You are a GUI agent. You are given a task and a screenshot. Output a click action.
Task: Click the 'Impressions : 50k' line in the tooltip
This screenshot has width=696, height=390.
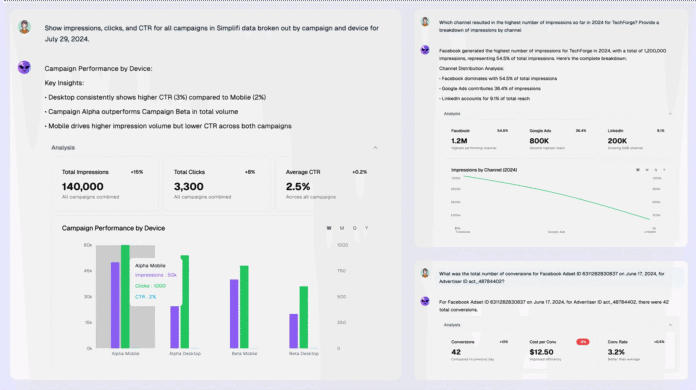[156, 275]
